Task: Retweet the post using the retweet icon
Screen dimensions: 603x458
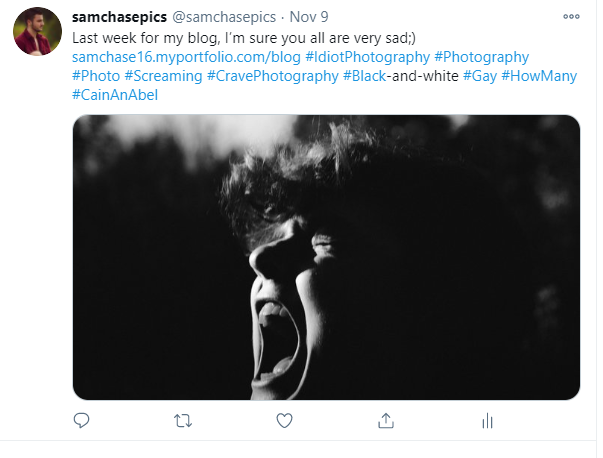Action: (183, 421)
